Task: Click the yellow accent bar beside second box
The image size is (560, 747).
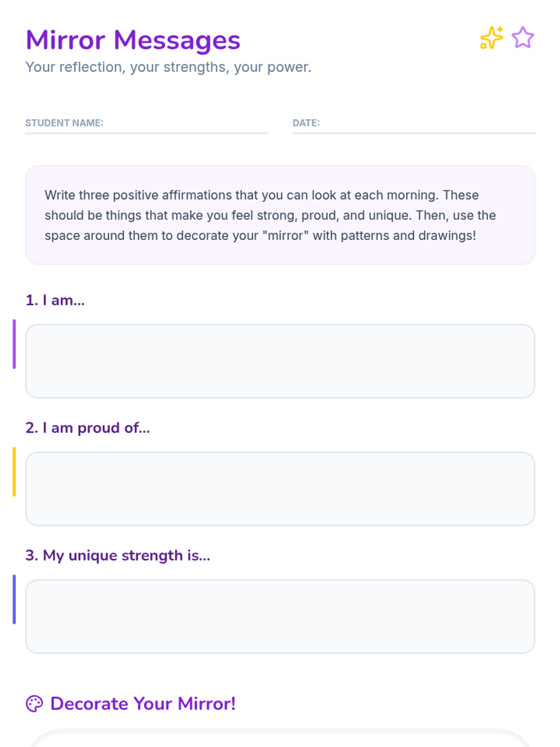Action: click(14, 472)
